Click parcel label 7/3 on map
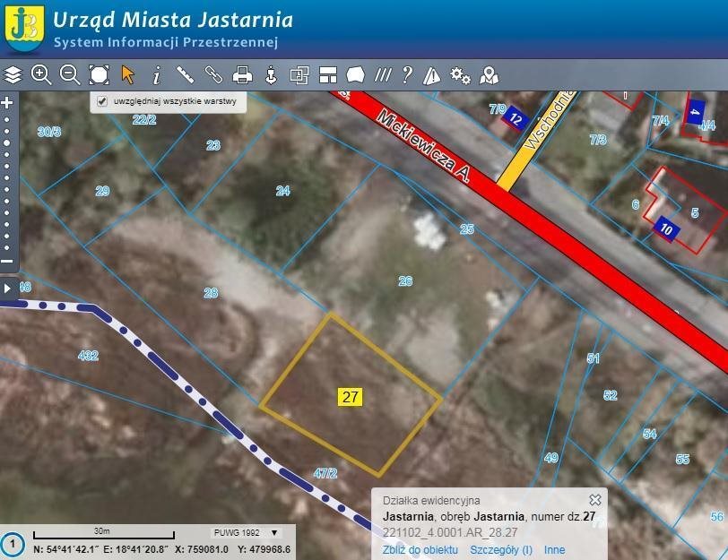728x560 pixels. coord(598,139)
